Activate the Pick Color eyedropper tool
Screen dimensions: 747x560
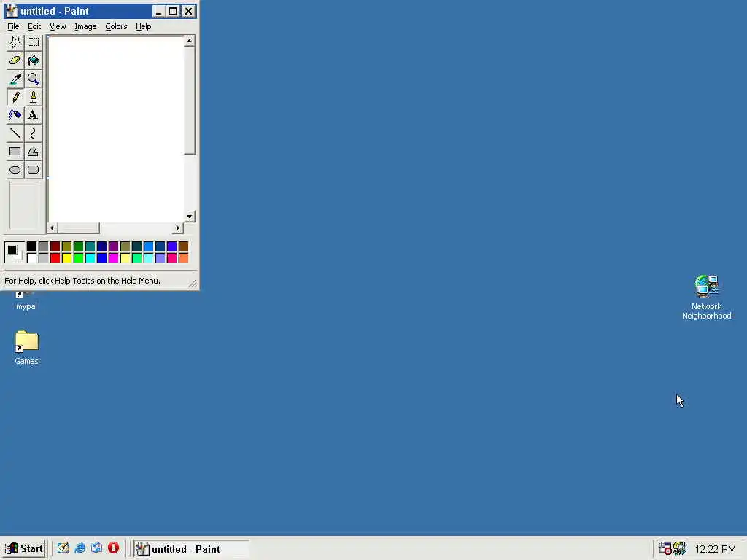(x=15, y=79)
